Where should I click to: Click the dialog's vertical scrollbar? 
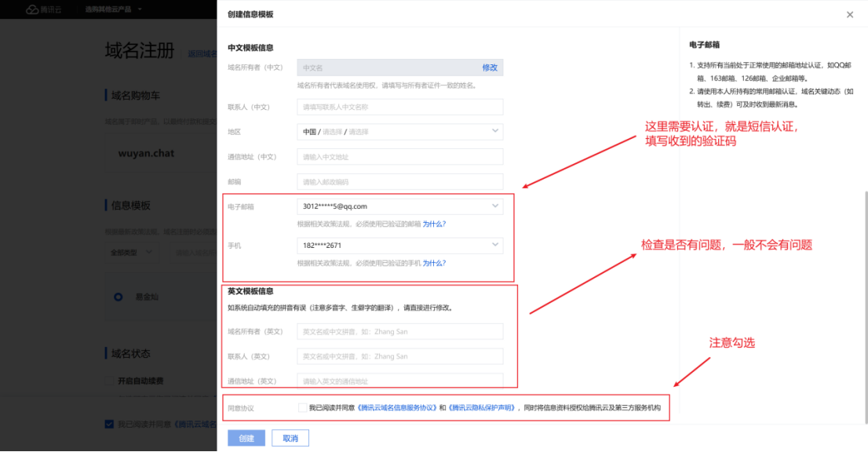(865, 307)
